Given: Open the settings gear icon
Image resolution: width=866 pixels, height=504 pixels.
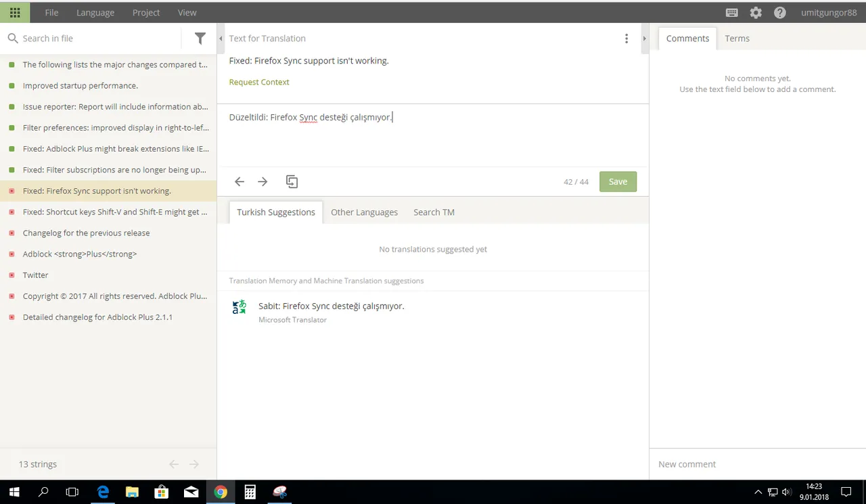Looking at the screenshot, I should click(756, 12).
